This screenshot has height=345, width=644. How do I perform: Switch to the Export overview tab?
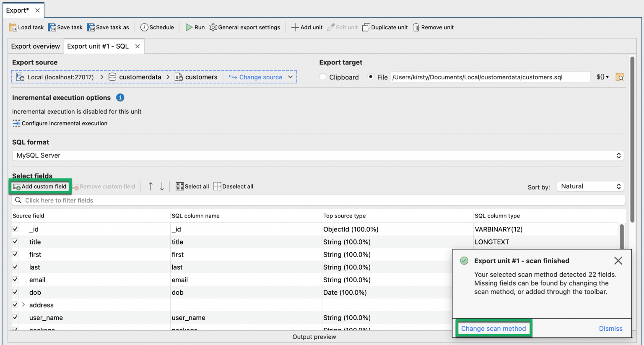(x=36, y=47)
